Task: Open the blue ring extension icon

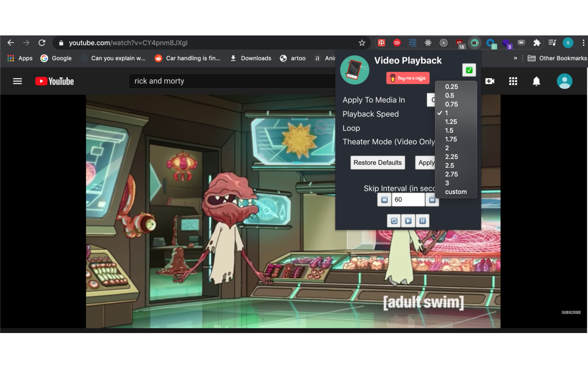Action: [x=491, y=43]
